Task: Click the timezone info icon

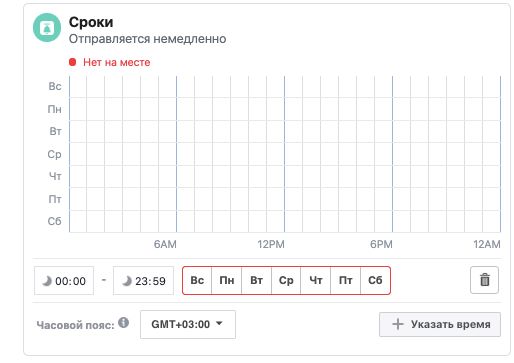Action: (x=123, y=322)
